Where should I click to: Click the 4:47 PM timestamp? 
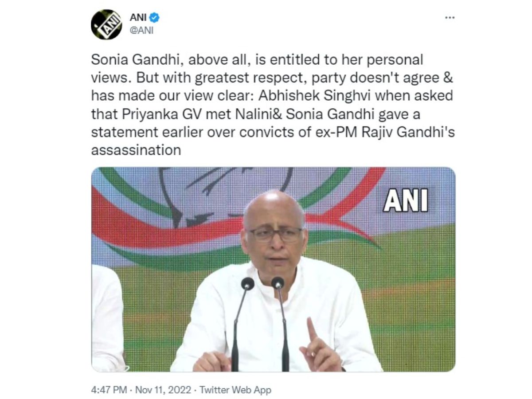point(109,390)
